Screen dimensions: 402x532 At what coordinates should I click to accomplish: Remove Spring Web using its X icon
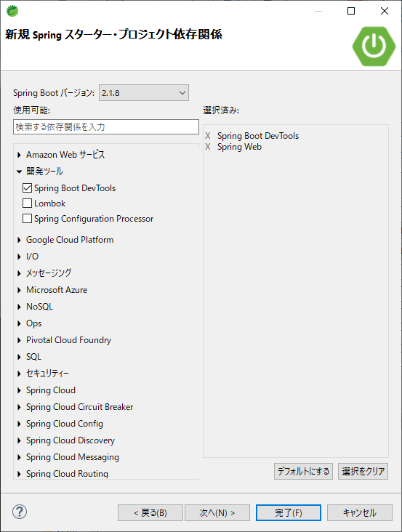[208, 147]
